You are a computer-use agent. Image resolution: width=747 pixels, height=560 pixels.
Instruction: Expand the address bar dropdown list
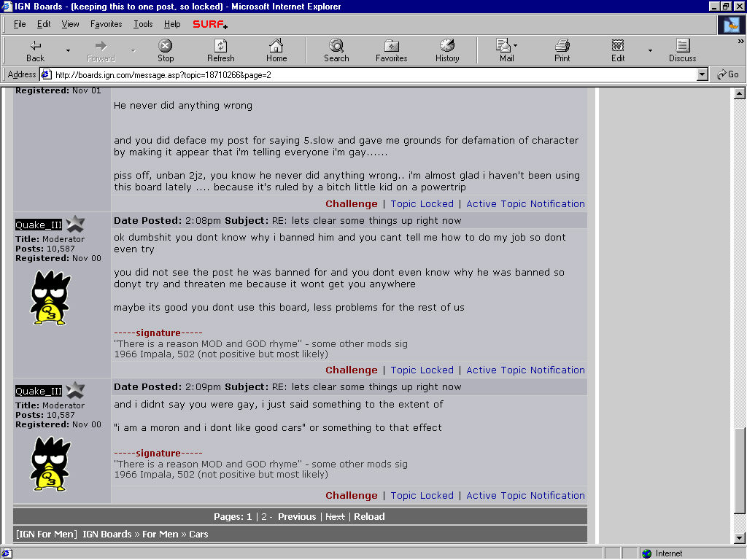click(x=703, y=74)
